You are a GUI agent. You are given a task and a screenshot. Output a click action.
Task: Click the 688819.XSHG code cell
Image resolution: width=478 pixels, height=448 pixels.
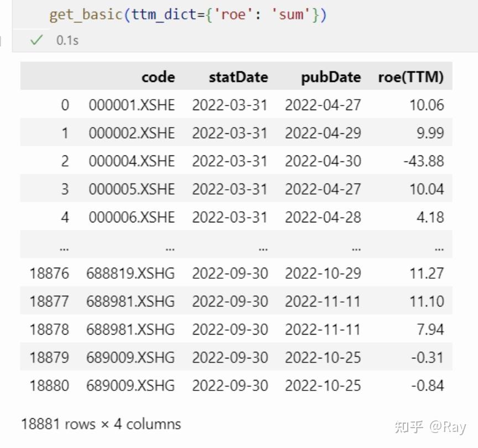pyautogui.click(x=130, y=273)
